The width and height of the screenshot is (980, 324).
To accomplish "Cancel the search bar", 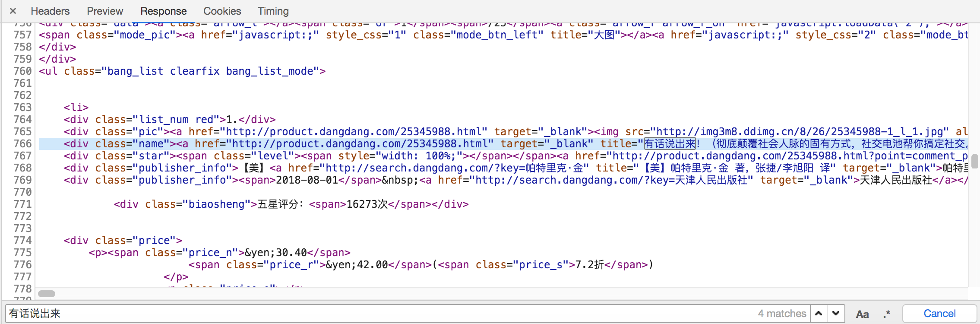I will point(939,314).
